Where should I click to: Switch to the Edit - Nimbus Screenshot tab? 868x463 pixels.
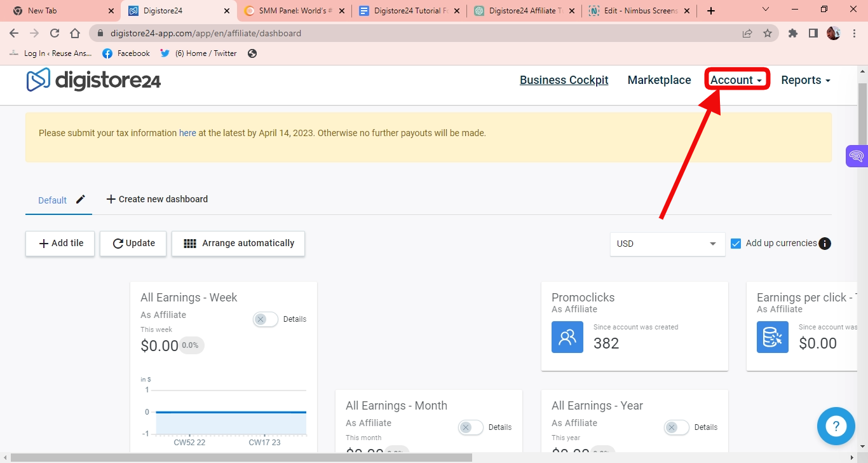pos(640,11)
